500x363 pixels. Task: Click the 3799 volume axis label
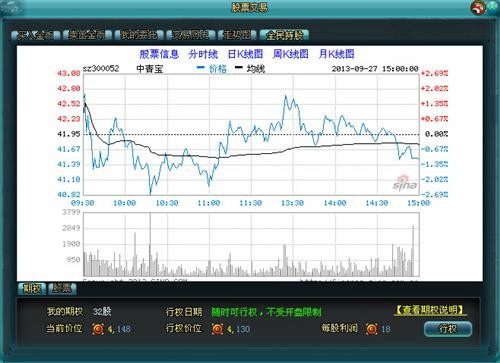(x=71, y=212)
